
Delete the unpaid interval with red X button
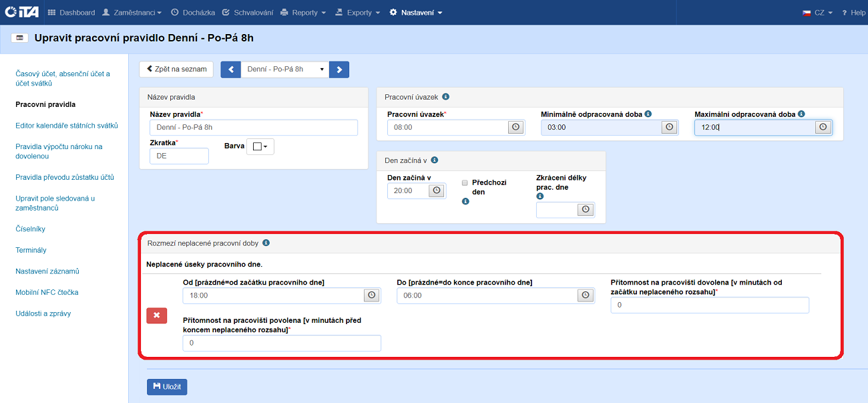pyautogui.click(x=157, y=315)
